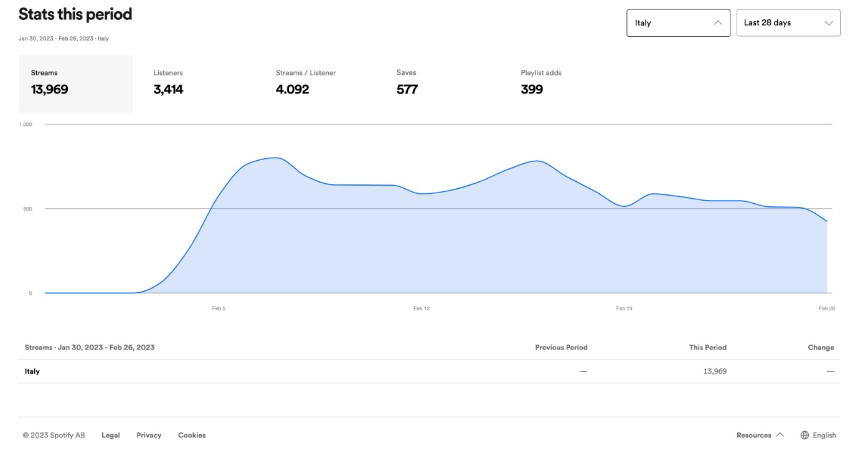Go to the Privacy footer link

149,435
